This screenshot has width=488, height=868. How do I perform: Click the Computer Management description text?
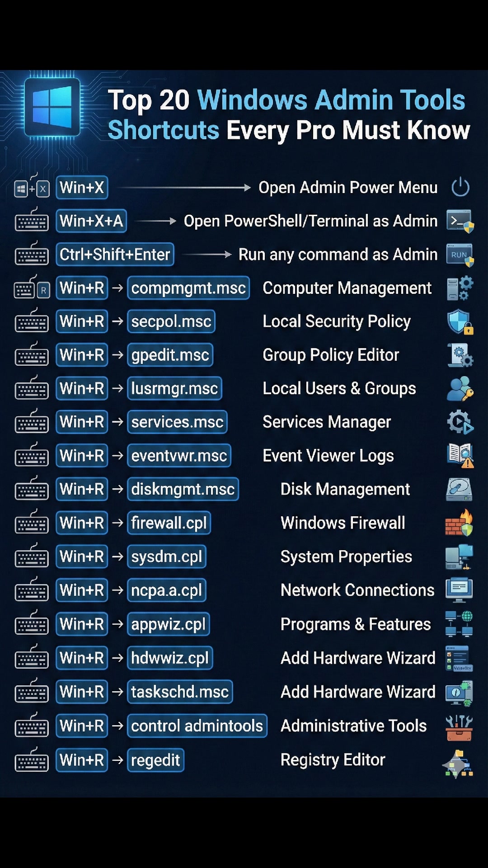click(x=347, y=288)
